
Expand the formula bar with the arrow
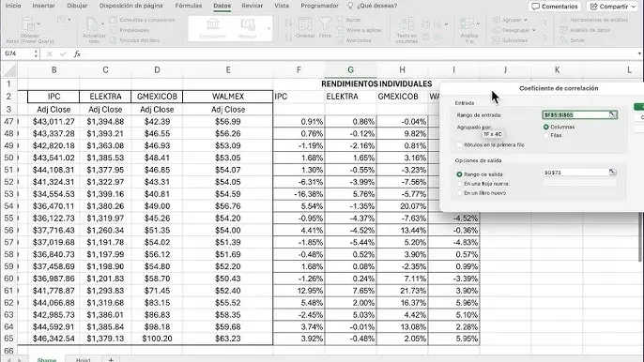click(639, 53)
